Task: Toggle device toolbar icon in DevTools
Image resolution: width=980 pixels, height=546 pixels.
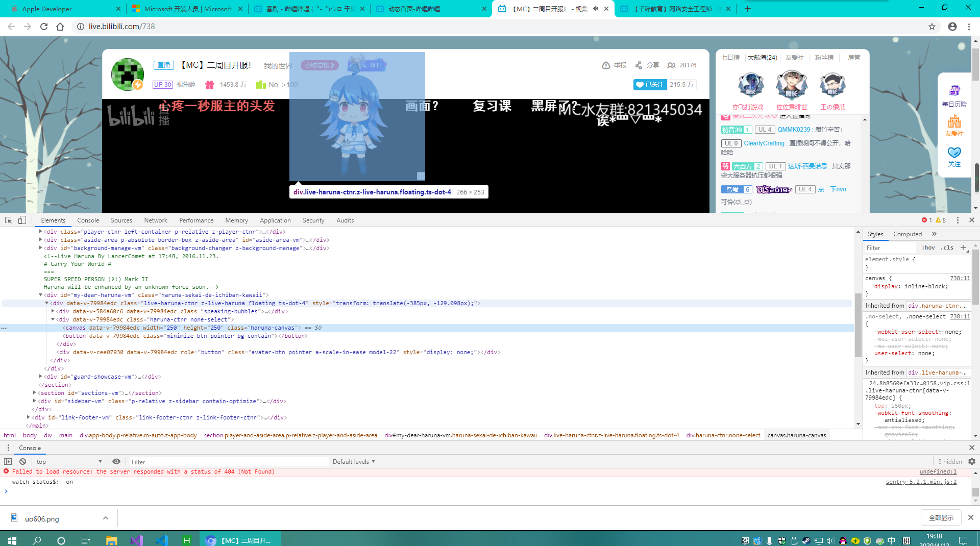Action: (22, 220)
